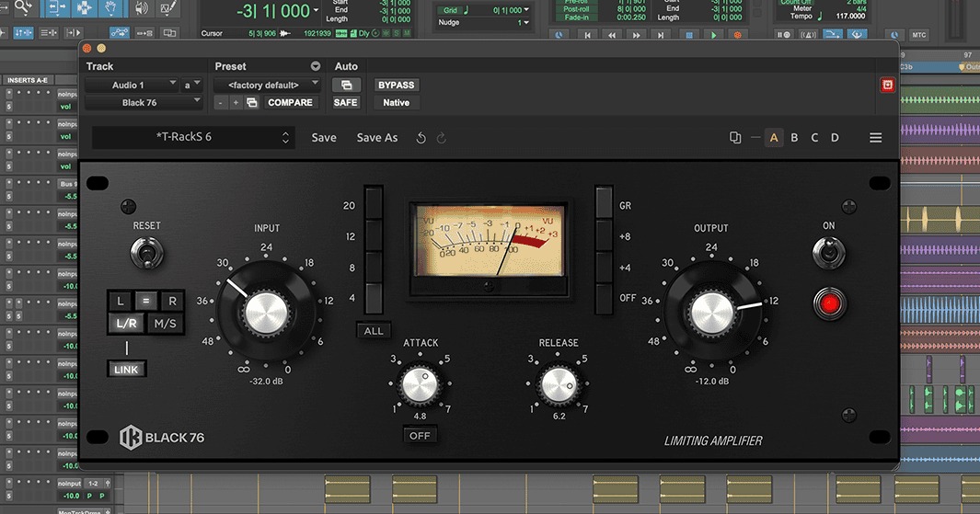Click the Save button

[x=324, y=137]
